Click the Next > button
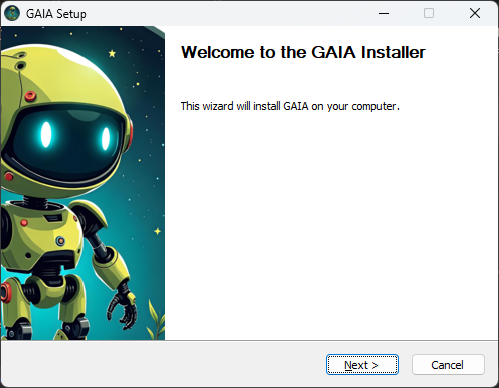The image size is (499, 388). 362,365
